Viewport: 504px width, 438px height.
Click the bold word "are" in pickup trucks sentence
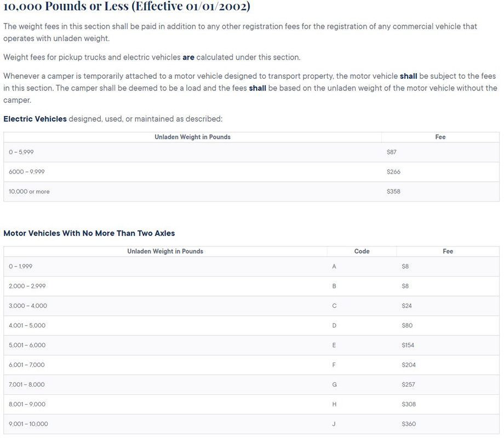click(x=188, y=57)
